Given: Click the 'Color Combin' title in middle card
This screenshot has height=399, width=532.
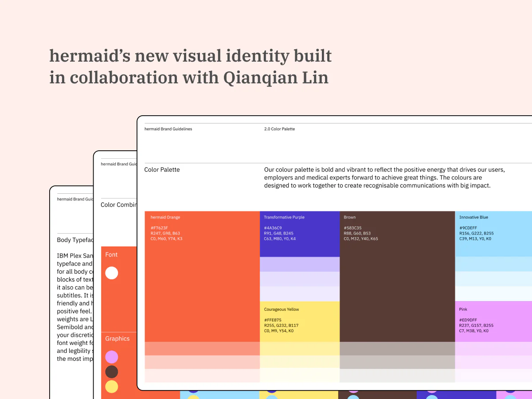Looking at the screenshot, I should (x=119, y=205).
